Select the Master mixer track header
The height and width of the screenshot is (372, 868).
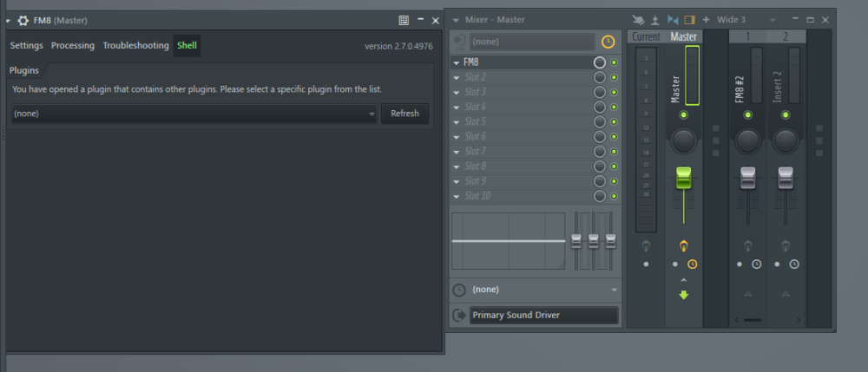pos(684,36)
